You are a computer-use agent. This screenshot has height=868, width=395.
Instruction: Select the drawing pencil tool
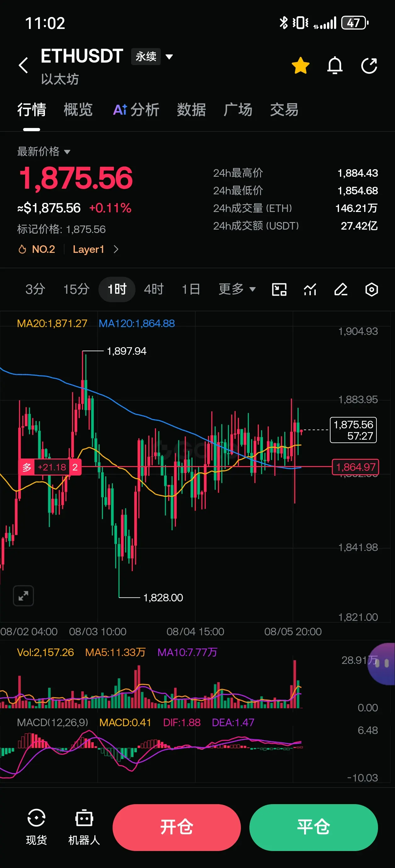click(x=341, y=289)
